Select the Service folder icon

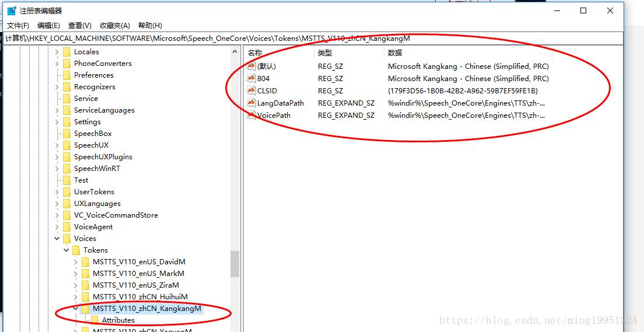(x=66, y=99)
